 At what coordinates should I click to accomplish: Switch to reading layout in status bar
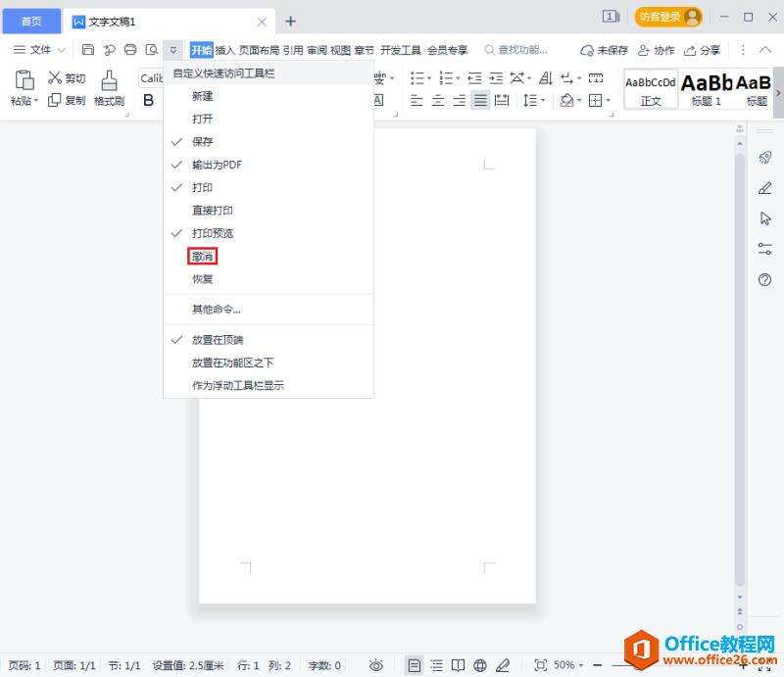[x=458, y=665]
